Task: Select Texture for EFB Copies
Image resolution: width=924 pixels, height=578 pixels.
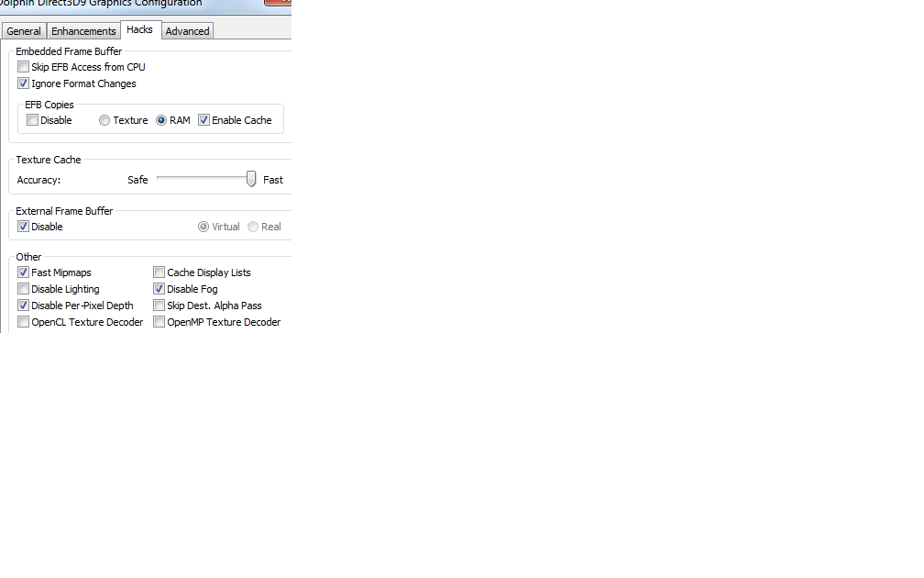Action: point(104,120)
